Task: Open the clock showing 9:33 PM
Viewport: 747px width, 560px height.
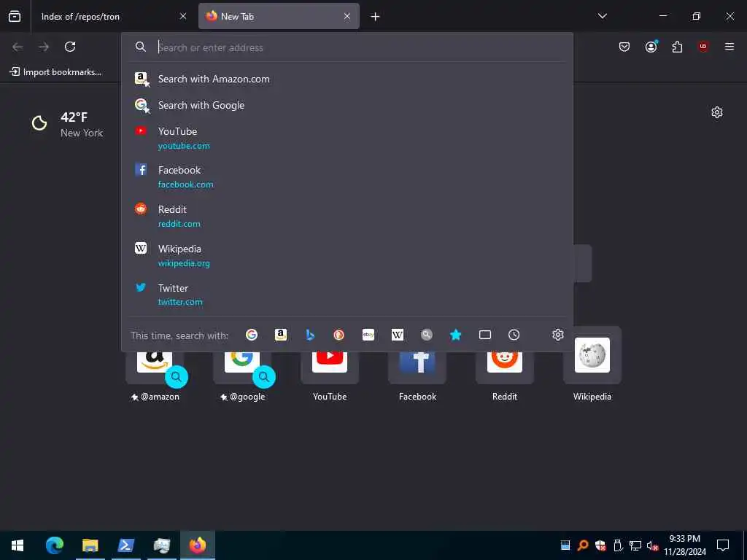Action: tap(684, 545)
